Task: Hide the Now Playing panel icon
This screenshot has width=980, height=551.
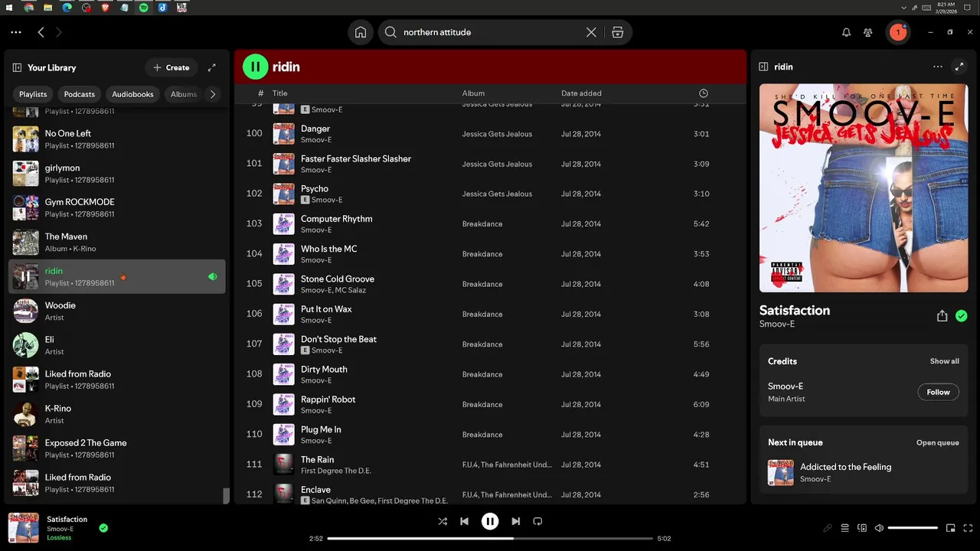Action: coord(763,67)
